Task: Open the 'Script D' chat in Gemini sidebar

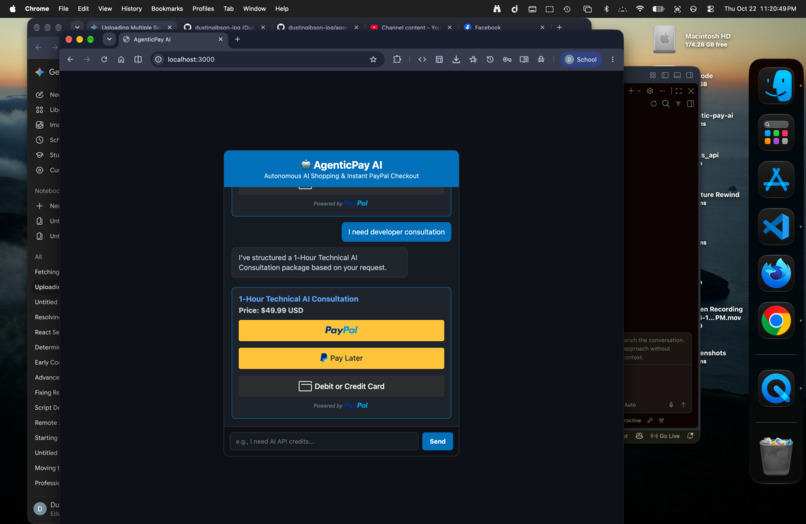Action: [47, 408]
